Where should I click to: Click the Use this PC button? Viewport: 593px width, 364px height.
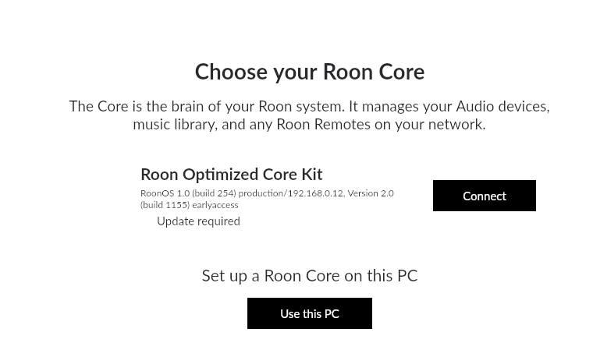pyautogui.click(x=309, y=313)
